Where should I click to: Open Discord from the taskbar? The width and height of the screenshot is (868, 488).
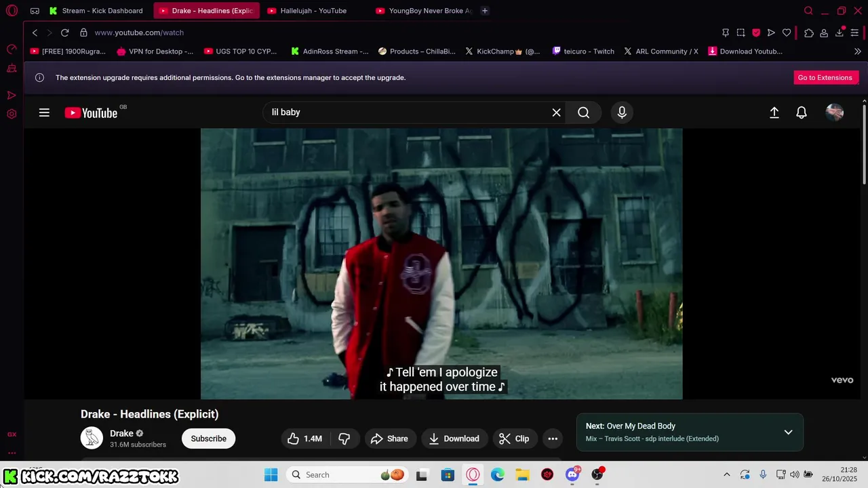coord(572,474)
